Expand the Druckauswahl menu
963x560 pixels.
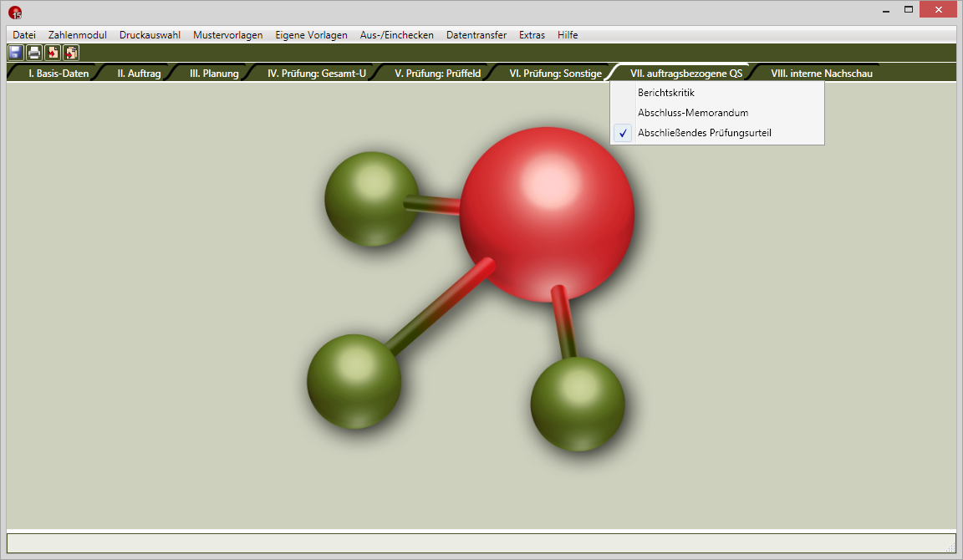pyautogui.click(x=150, y=35)
